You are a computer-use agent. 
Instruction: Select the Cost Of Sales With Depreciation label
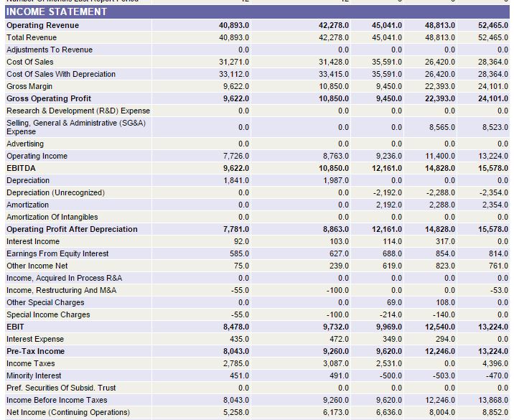coord(61,74)
